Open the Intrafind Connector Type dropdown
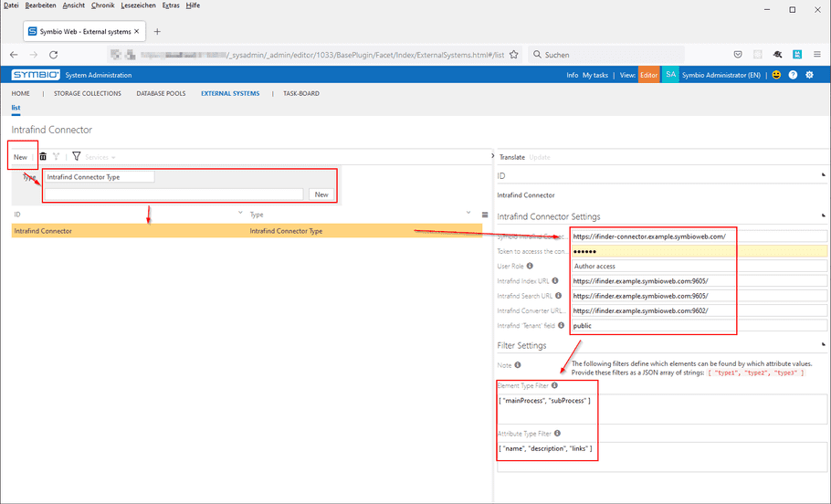831x504 pixels. 100,177
